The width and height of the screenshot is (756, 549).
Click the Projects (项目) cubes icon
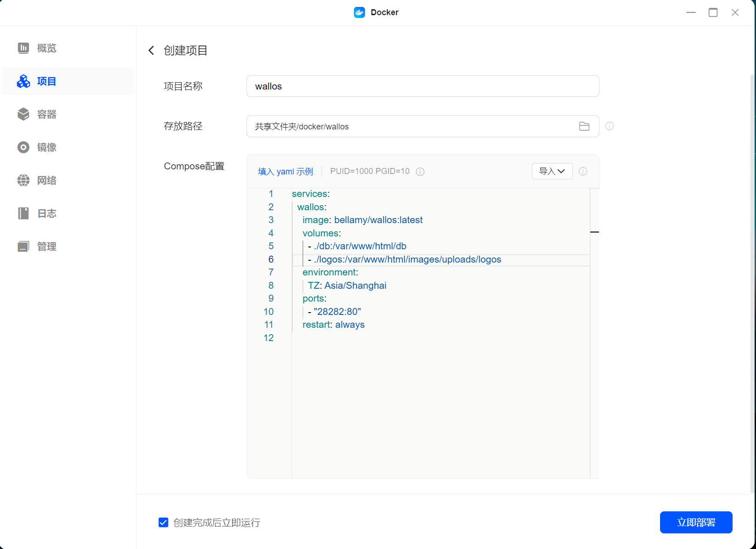(x=23, y=81)
